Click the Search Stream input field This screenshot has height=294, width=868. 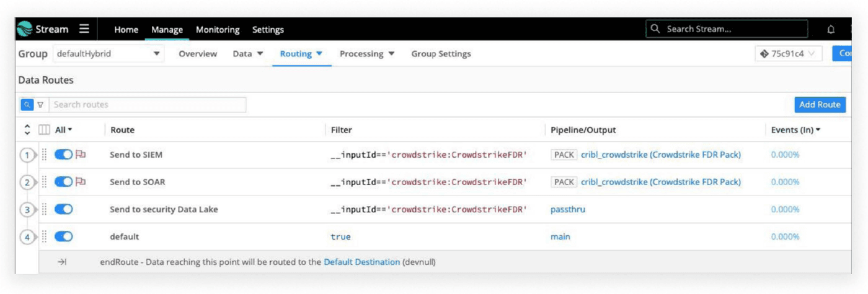727,29
